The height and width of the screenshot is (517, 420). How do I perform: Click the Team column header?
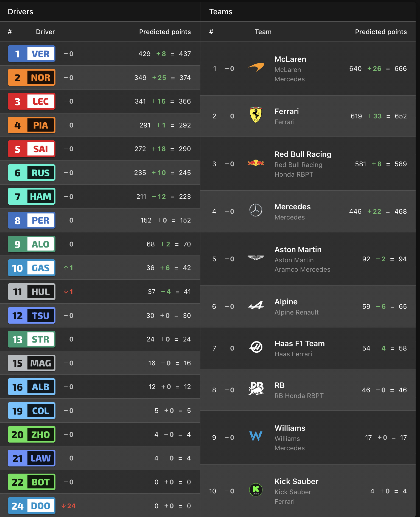(263, 32)
